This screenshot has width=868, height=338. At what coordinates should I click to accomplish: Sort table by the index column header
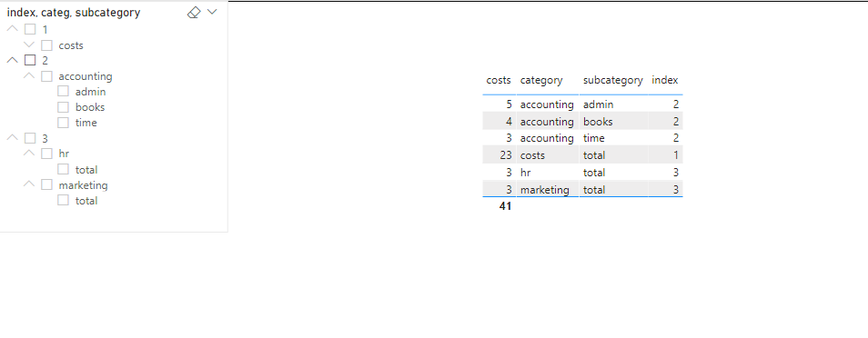[x=664, y=80]
